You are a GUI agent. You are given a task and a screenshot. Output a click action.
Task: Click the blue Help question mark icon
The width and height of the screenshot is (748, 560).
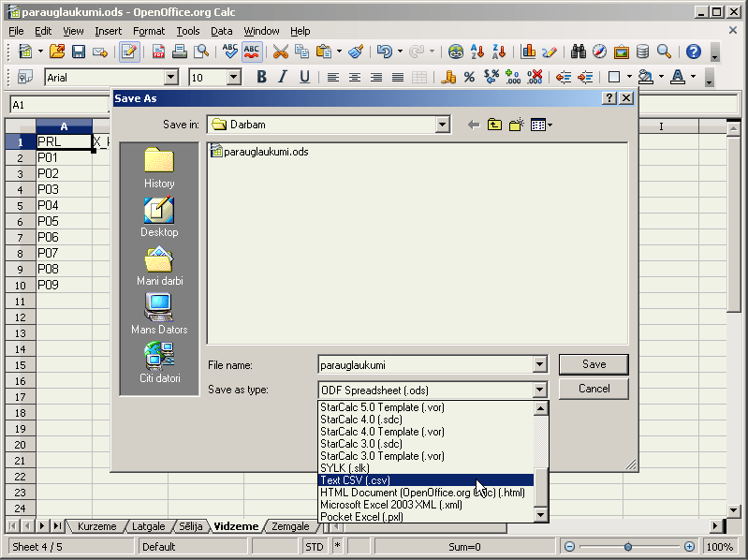point(693,52)
